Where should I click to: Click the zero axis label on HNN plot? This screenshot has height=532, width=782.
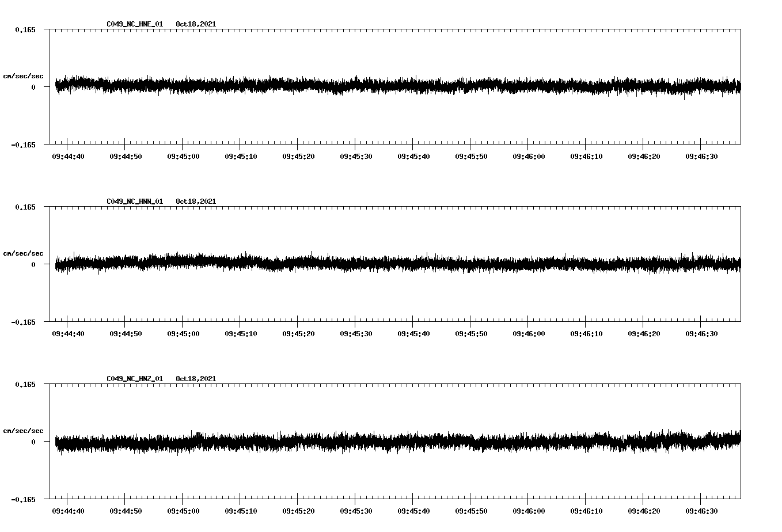[x=33, y=264]
